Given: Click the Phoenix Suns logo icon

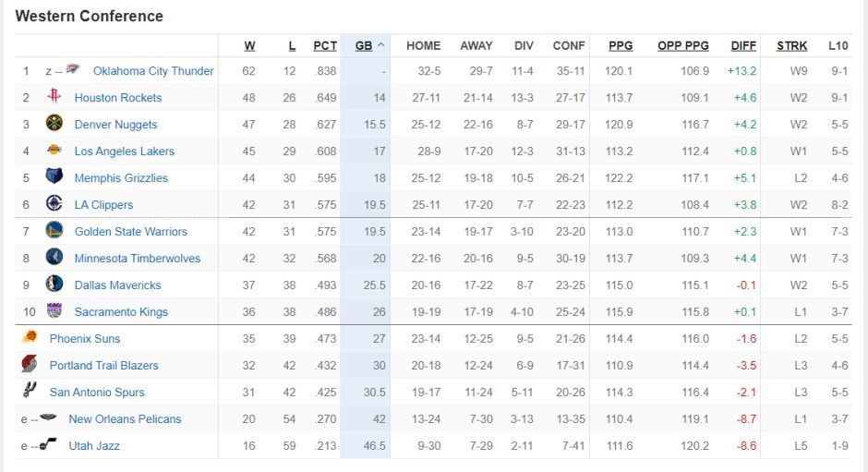Looking at the screenshot, I should pos(30,337).
